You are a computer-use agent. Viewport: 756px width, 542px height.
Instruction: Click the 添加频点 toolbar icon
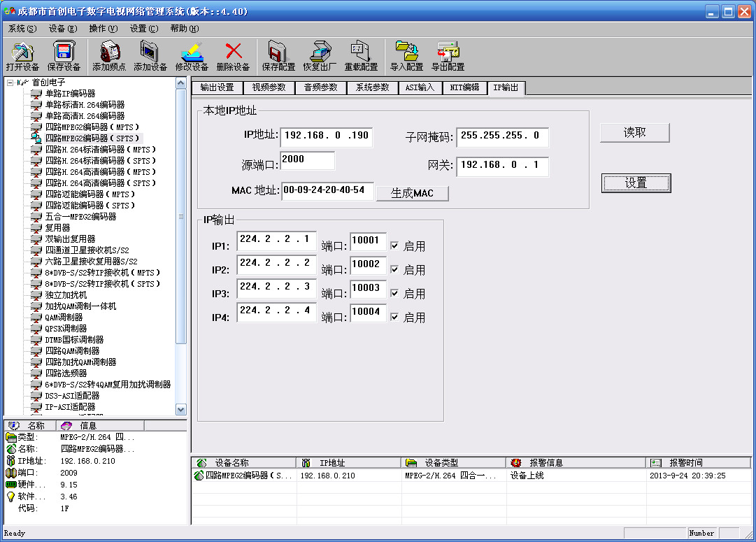click(109, 51)
